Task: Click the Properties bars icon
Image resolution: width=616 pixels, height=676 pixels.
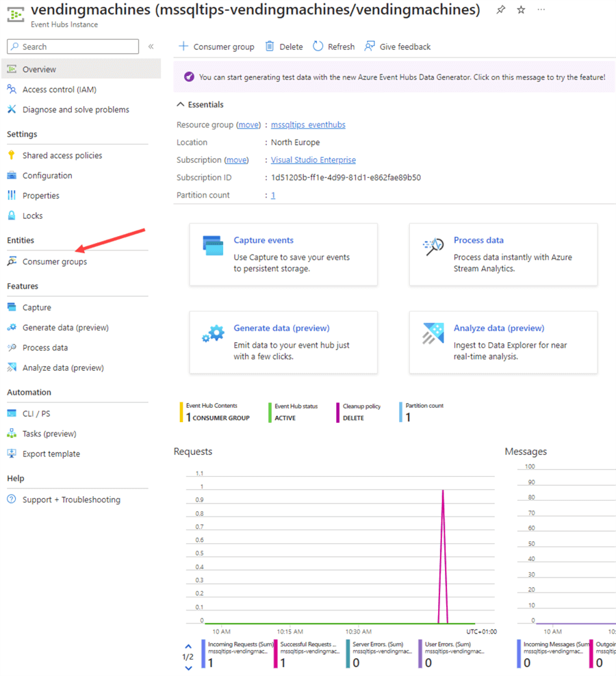Action: [x=12, y=195]
